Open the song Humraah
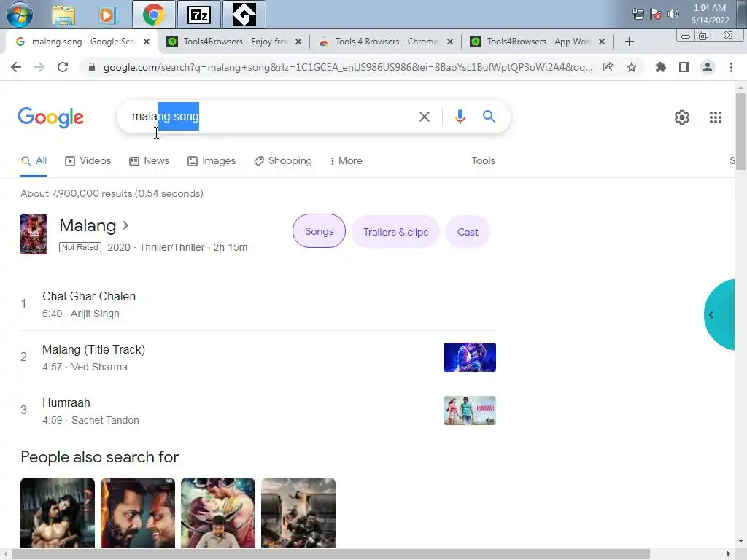This screenshot has width=747, height=560. [x=66, y=402]
